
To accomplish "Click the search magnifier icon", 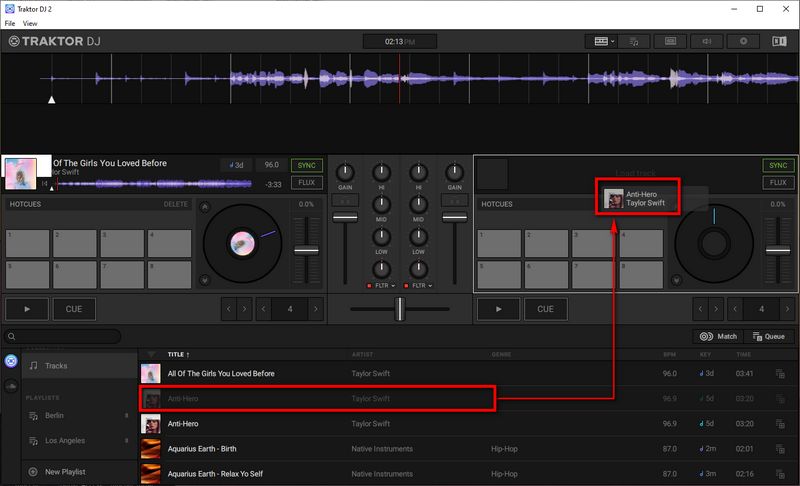I will coord(11,337).
